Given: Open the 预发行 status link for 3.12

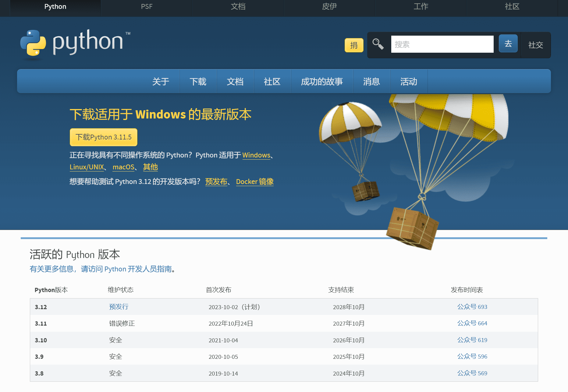Looking at the screenshot, I should [118, 307].
